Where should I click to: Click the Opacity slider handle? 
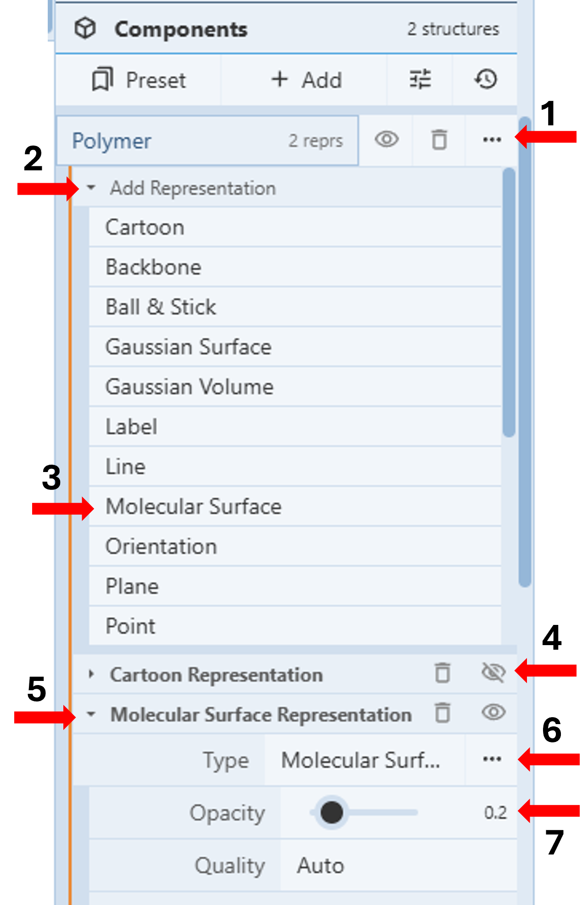[331, 812]
